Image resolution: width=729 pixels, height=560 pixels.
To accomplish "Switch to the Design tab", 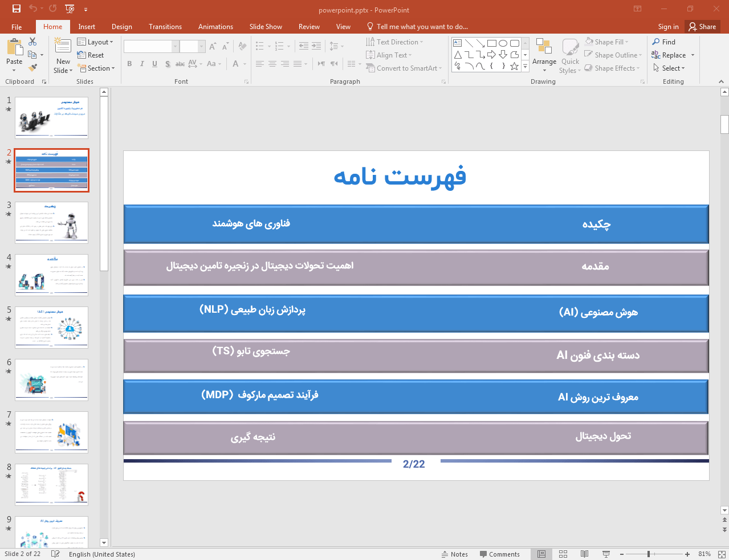I will pyautogui.click(x=121, y=27).
